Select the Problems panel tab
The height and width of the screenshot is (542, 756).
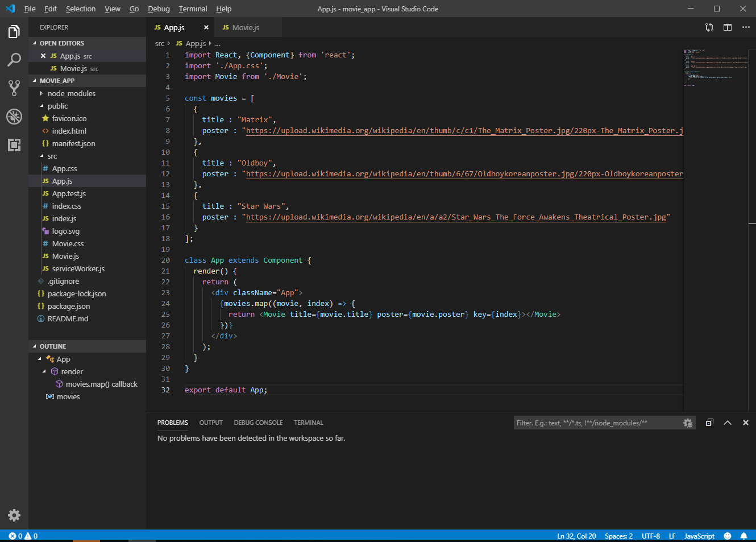pyautogui.click(x=173, y=423)
